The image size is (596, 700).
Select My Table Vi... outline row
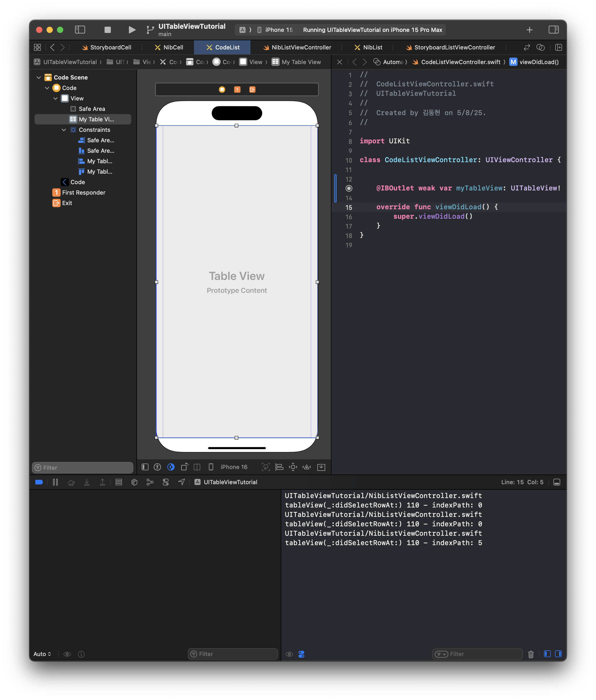point(83,119)
